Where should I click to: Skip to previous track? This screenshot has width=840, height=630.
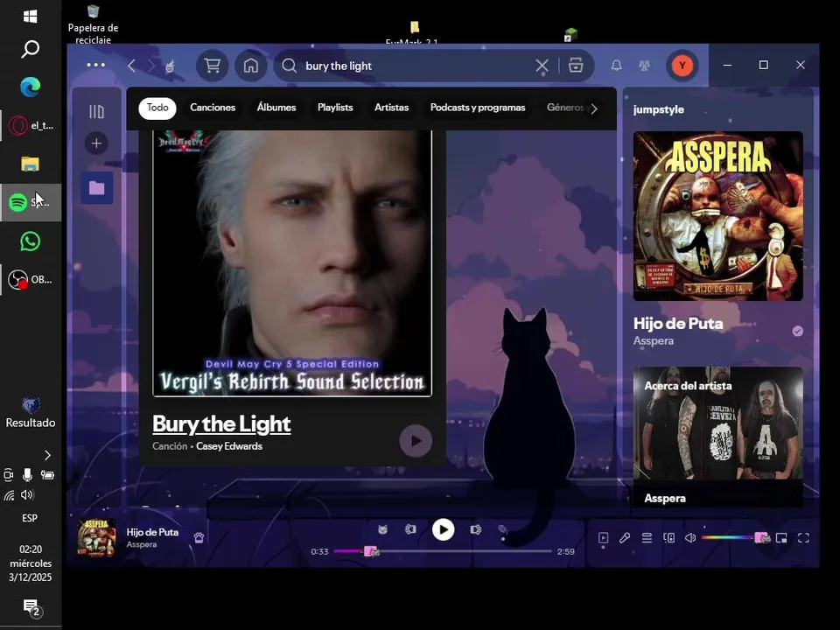coord(410,530)
